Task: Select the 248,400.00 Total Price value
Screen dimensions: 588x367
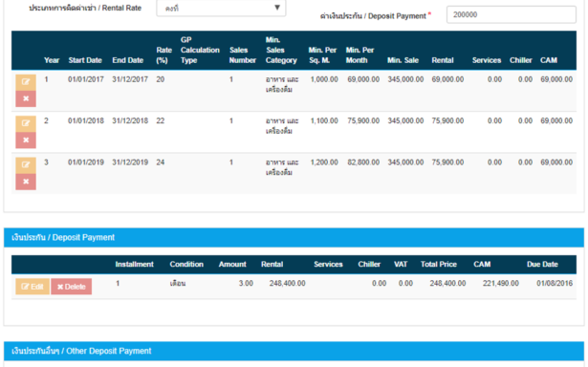Action: [x=447, y=284]
